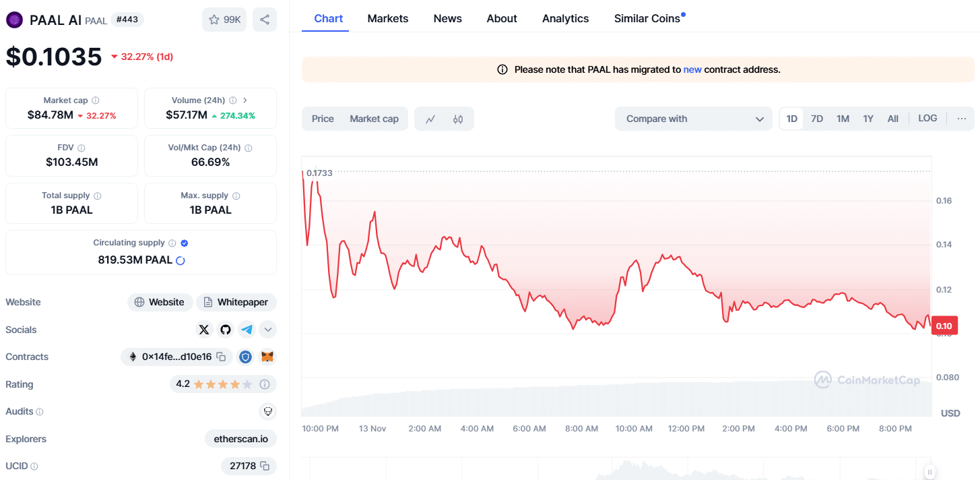The image size is (980, 480).
Task: Open info icon beside Total supply
Action: 98,196
